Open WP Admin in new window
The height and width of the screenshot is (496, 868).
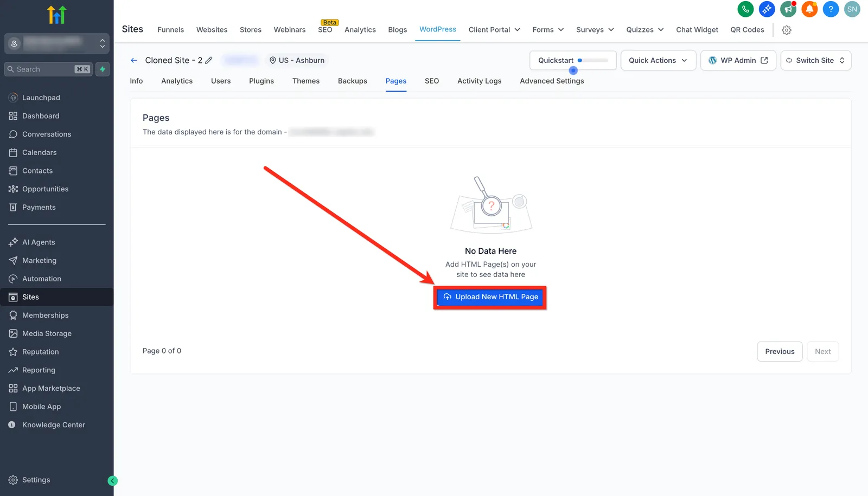(738, 60)
